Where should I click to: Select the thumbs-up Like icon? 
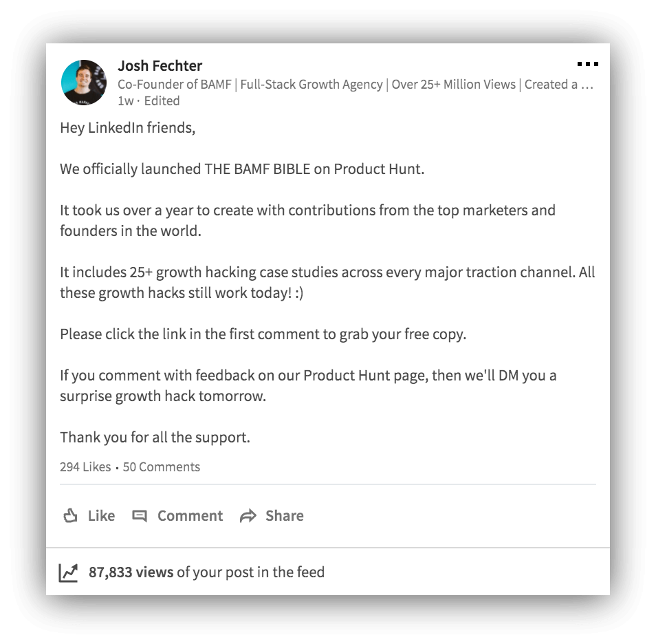pos(70,515)
